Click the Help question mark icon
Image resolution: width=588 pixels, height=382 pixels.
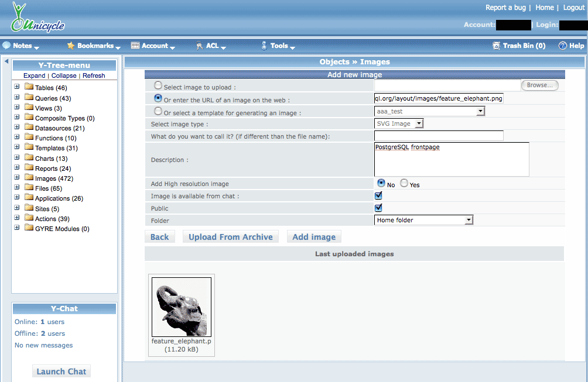click(563, 46)
